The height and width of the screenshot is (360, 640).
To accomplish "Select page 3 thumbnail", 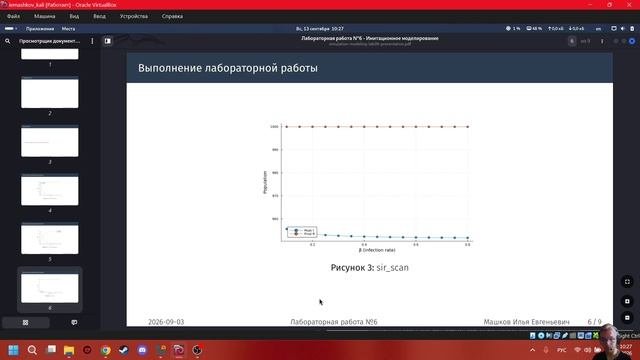I will pos(50,141).
